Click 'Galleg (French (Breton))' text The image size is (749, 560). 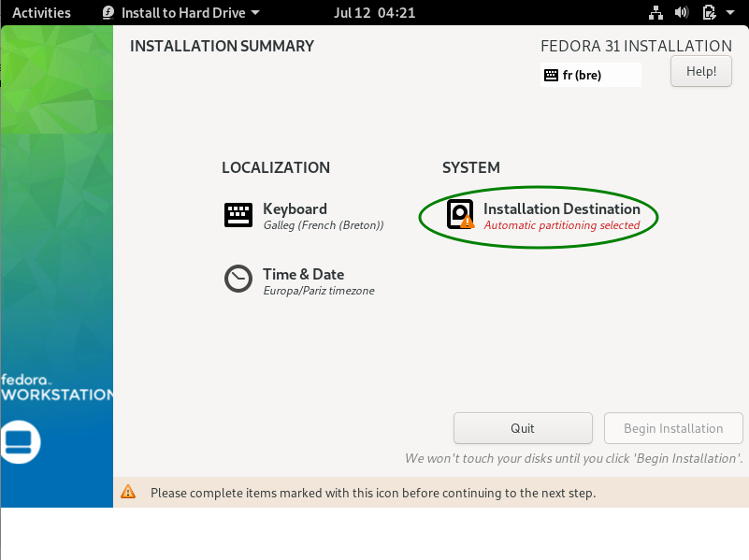pos(324,225)
